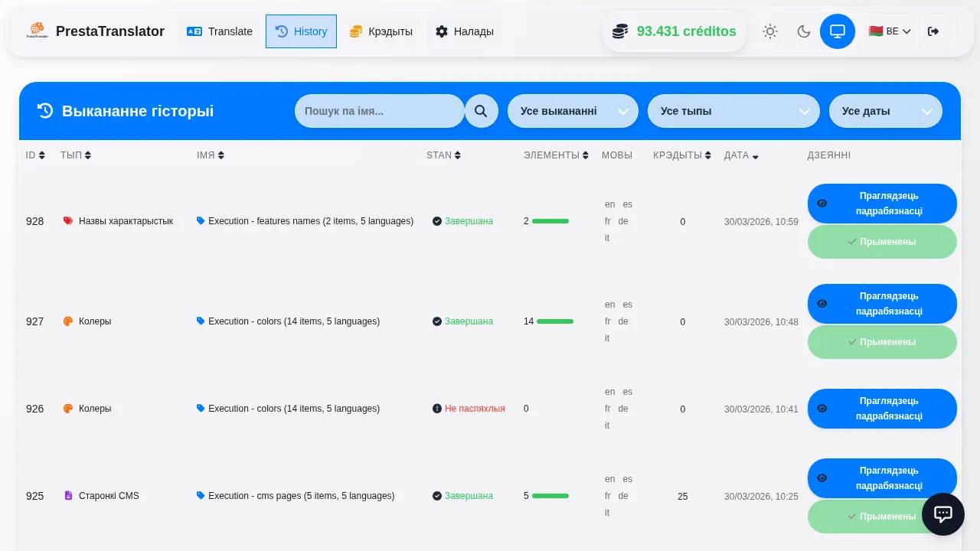Click progress bar in row 927
Screen dimensions: 980x551
tap(555, 321)
